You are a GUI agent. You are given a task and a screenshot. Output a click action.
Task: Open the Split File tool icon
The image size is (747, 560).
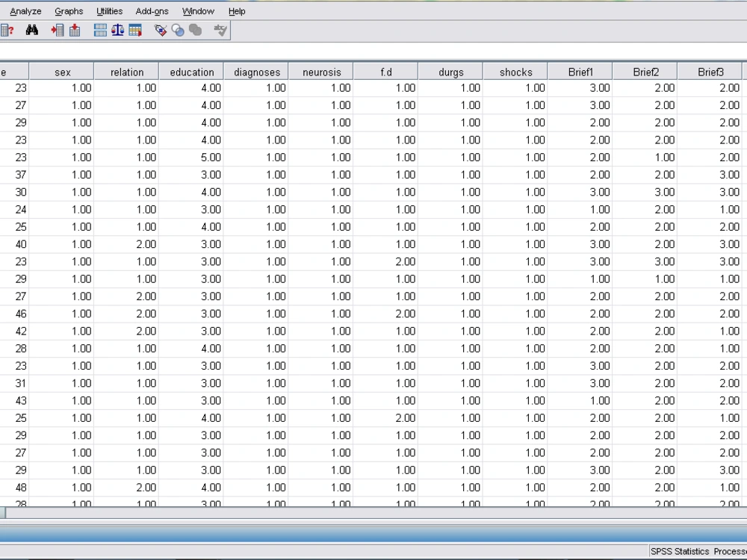point(100,30)
